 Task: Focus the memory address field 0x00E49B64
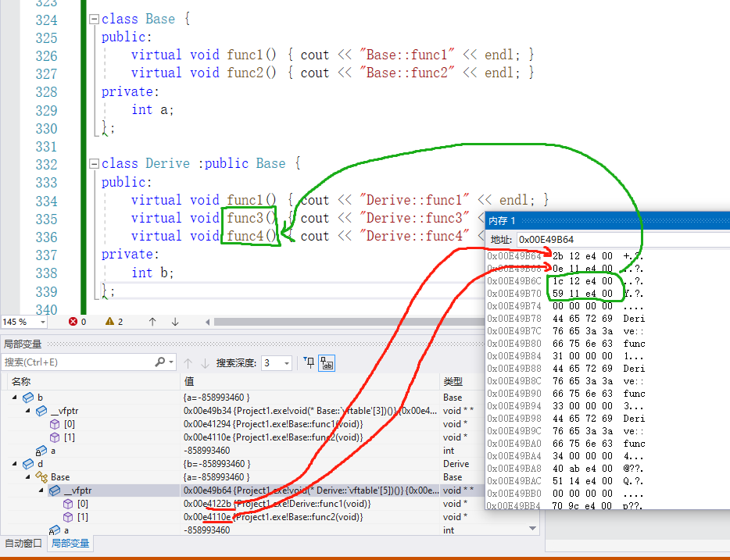(624, 240)
